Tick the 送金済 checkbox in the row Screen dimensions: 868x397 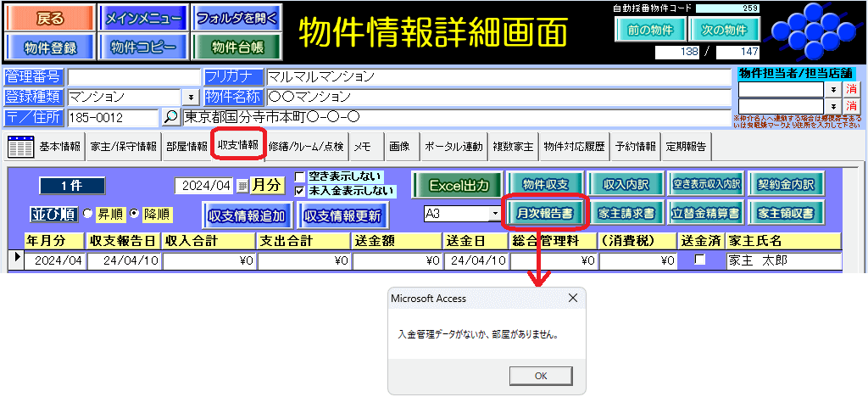[700, 260]
